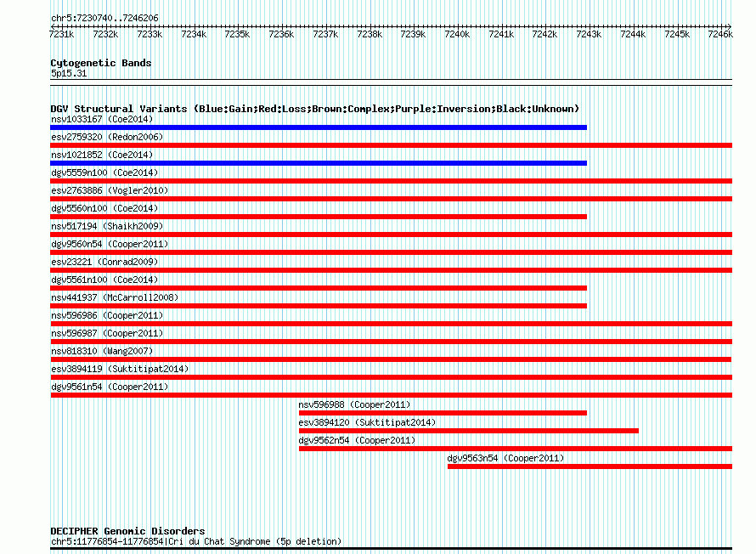This screenshot has height=554, width=756.
Task: Click the red loss bar under nsv596988
Action: (x=443, y=413)
